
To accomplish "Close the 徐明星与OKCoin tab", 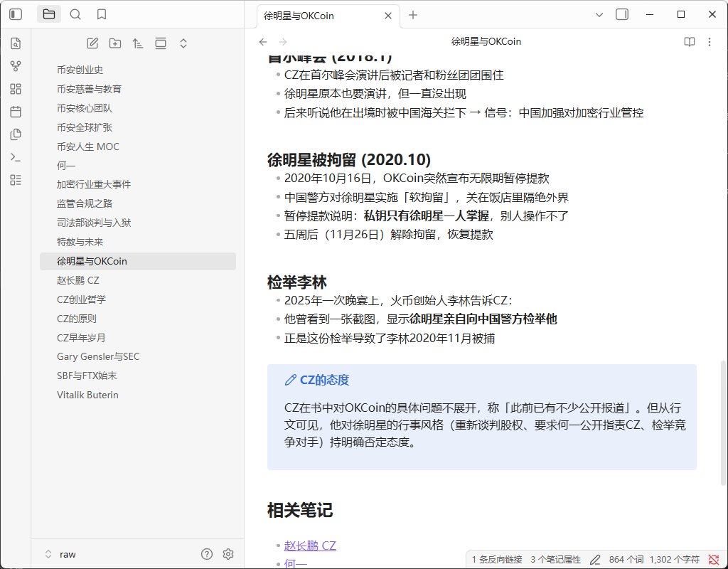I will point(388,16).
